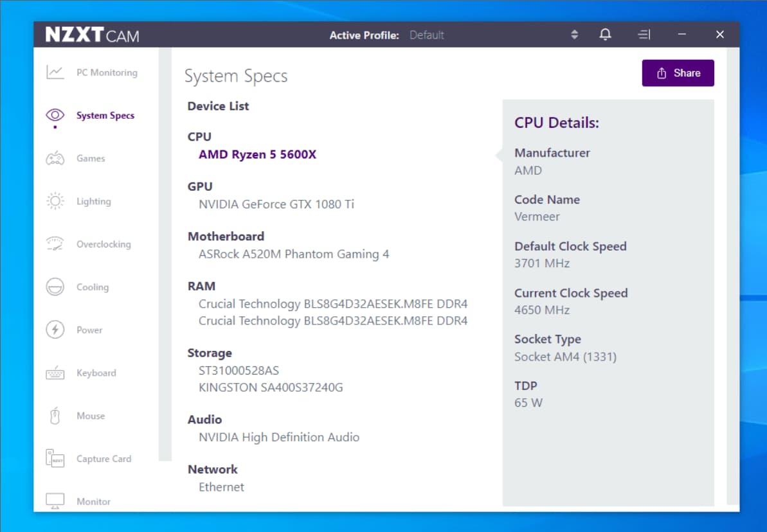767x532 pixels.
Task: Click the Power lightning bolt icon
Action: pos(55,330)
